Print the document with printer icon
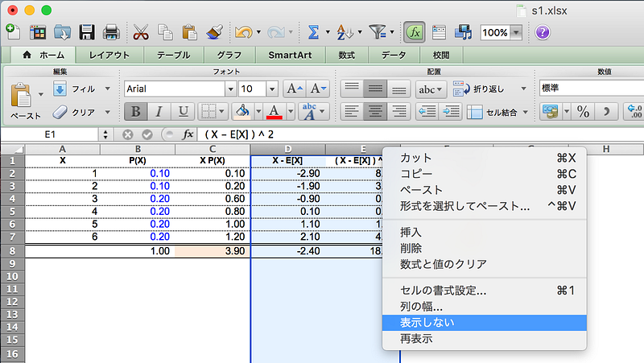This screenshot has height=363, width=644. pyautogui.click(x=111, y=32)
